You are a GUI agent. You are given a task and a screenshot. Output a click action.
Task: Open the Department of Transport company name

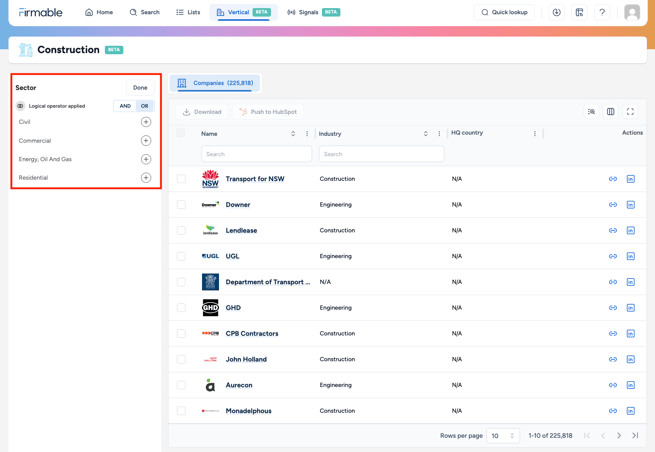coord(268,282)
